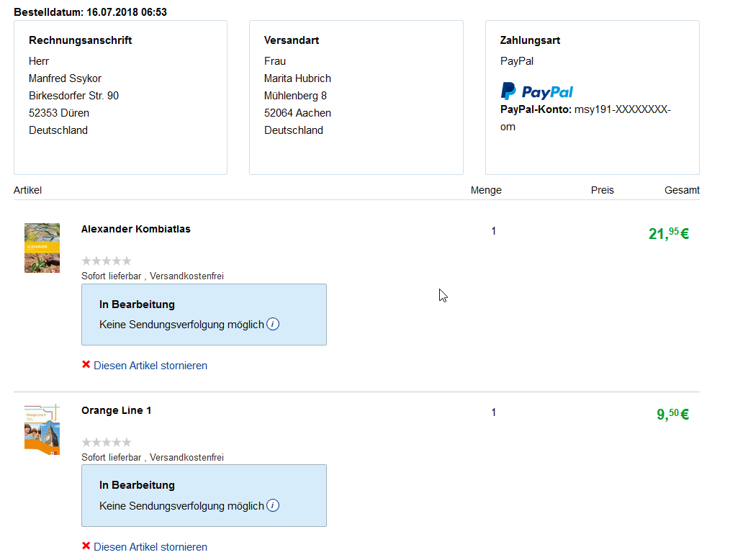
Task: Select the 'In Bearbeitung' box for Orange Line 1
Action: [204, 495]
